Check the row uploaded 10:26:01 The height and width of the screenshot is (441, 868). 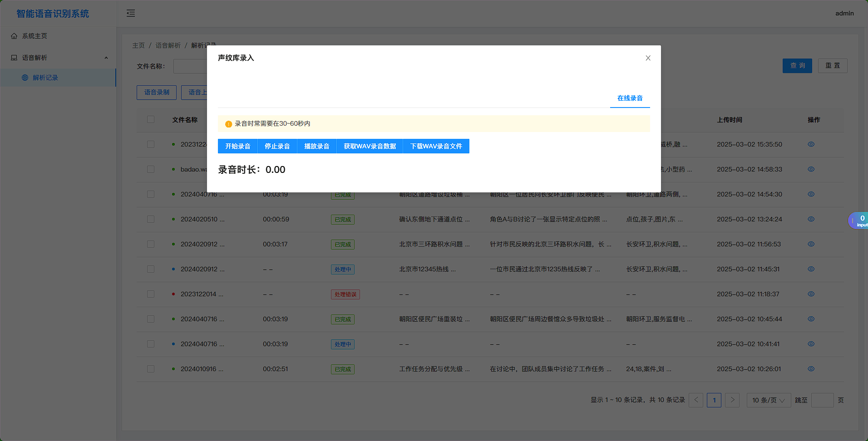pyautogui.click(x=151, y=369)
